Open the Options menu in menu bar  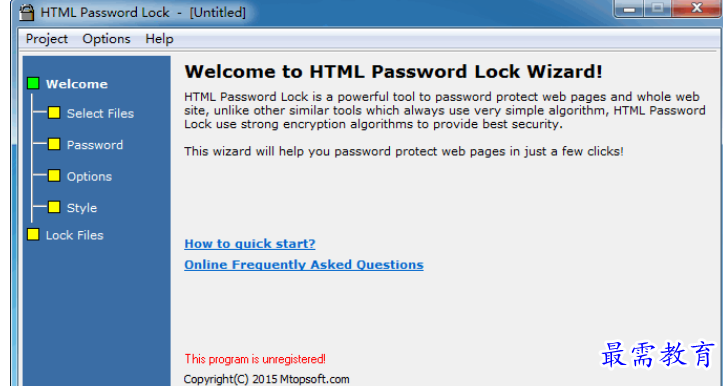[107, 39]
